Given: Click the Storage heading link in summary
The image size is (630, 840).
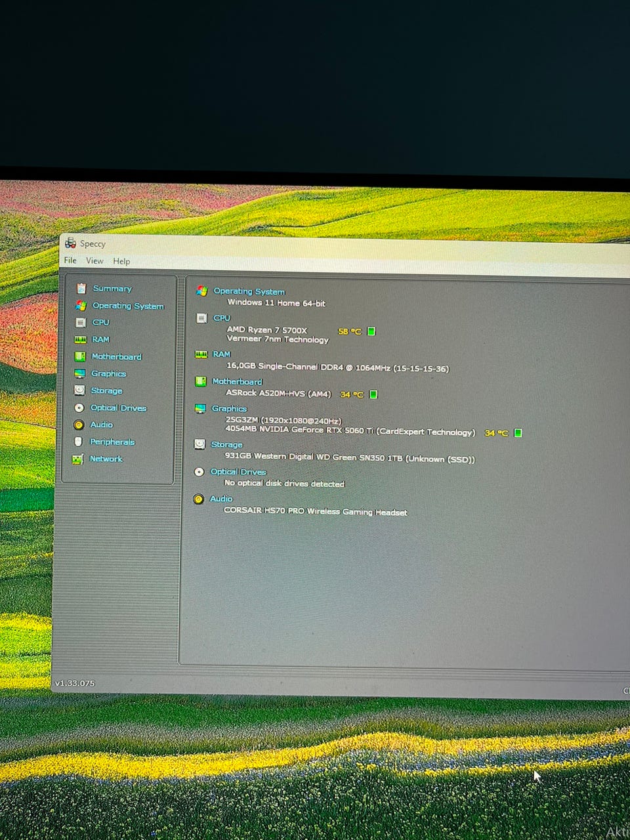Looking at the screenshot, I should pyautogui.click(x=226, y=444).
